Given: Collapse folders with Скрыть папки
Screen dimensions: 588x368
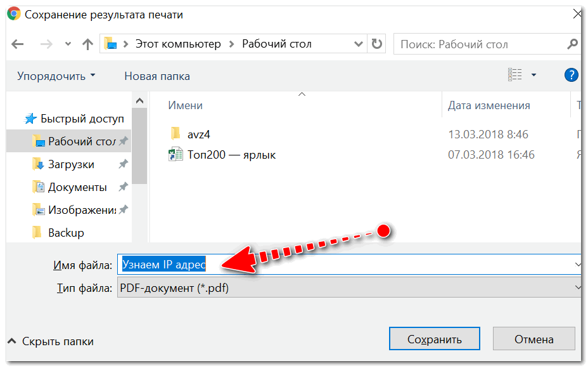Looking at the screenshot, I should (51, 341).
